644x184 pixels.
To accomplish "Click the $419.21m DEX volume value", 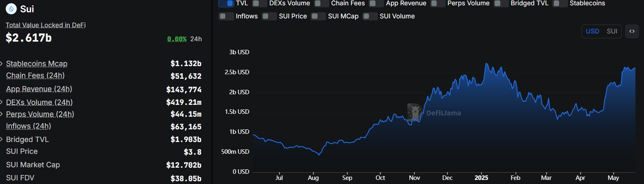I will pyautogui.click(x=184, y=102).
